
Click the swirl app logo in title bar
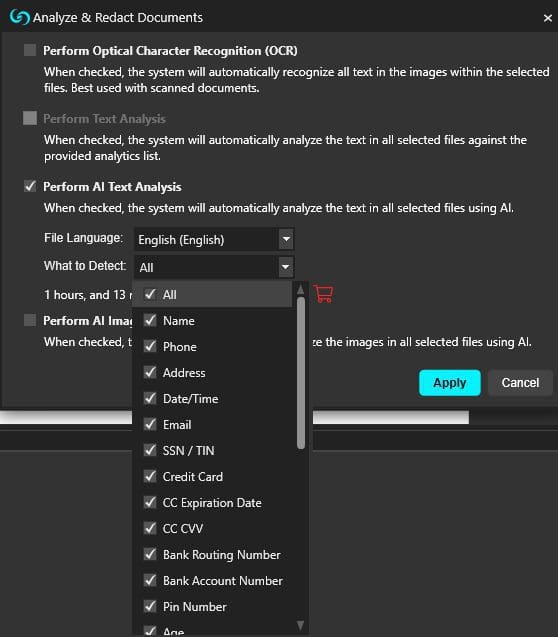coord(19,17)
